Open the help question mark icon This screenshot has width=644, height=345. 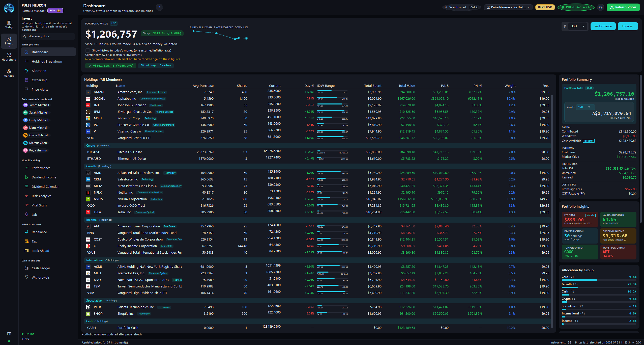click(159, 7)
